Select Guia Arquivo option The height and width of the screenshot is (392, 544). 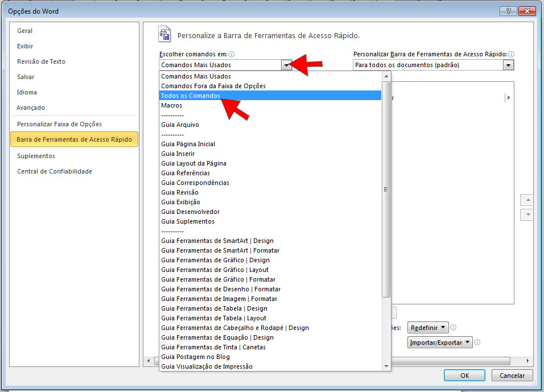270,125
